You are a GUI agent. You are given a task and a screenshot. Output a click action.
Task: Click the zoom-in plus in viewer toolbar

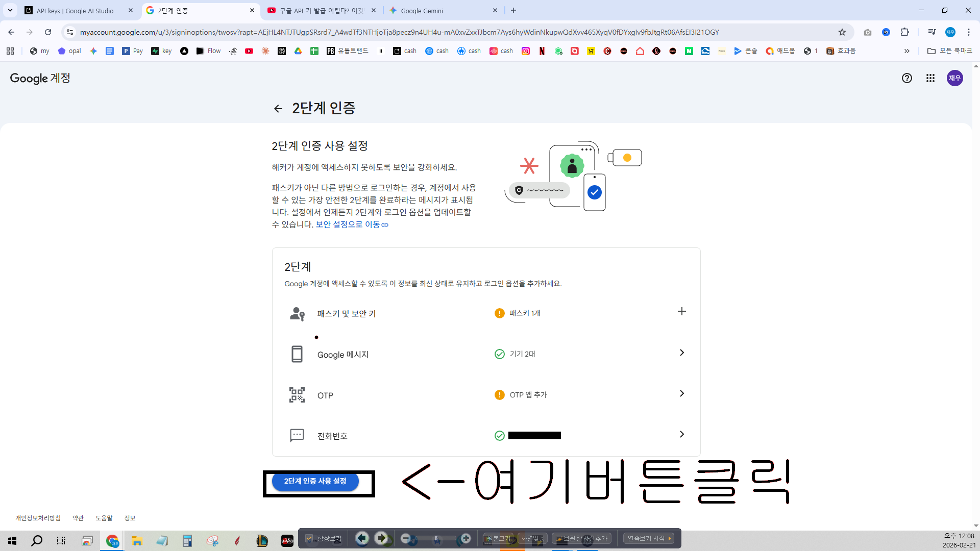465,538
